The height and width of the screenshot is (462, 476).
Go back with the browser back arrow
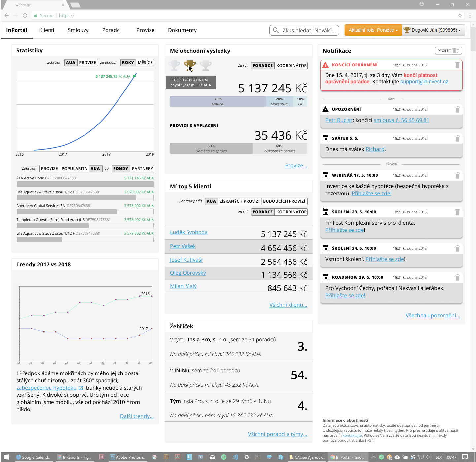pyautogui.click(x=7, y=15)
